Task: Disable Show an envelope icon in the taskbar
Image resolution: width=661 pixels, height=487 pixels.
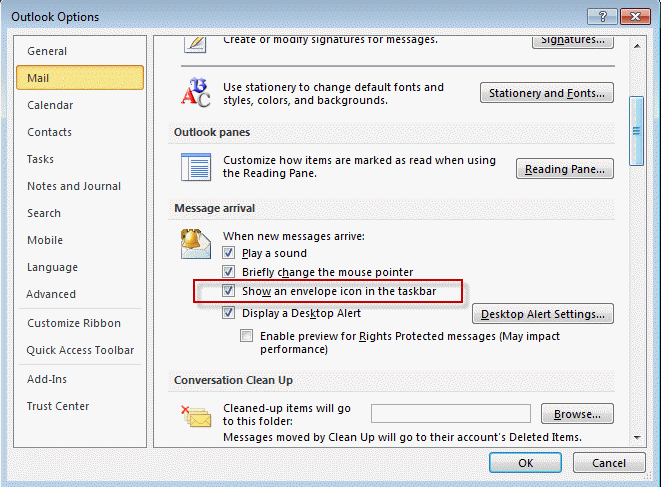Action: click(x=228, y=291)
